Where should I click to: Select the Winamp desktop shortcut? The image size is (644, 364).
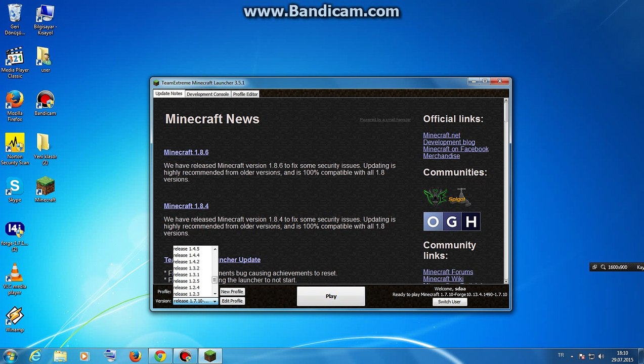[x=15, y=320]
